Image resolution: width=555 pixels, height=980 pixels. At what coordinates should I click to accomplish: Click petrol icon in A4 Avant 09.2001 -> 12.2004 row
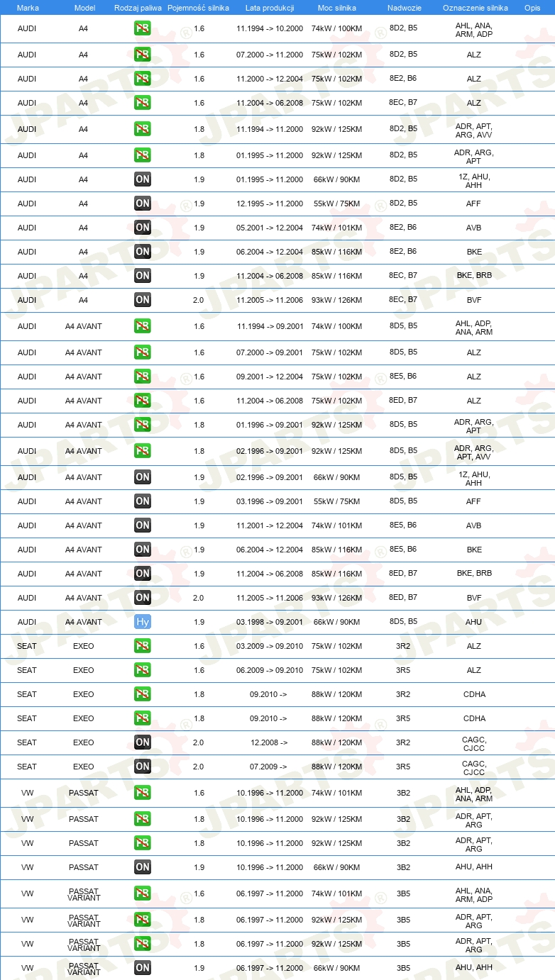tap(143, 377)
